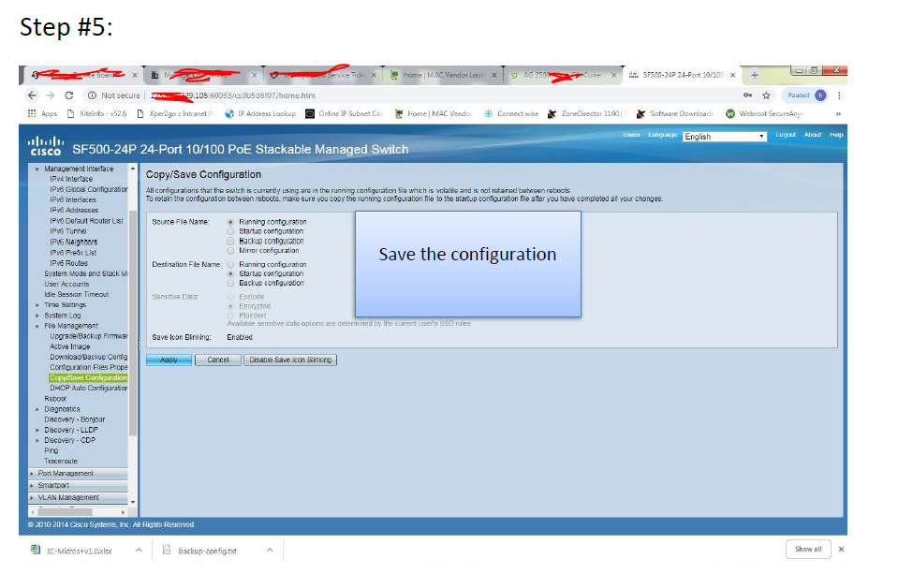Viewport: 913px width, 588px height.
Task: Select Backup configuration as the source file
Action: coord(230,241)
